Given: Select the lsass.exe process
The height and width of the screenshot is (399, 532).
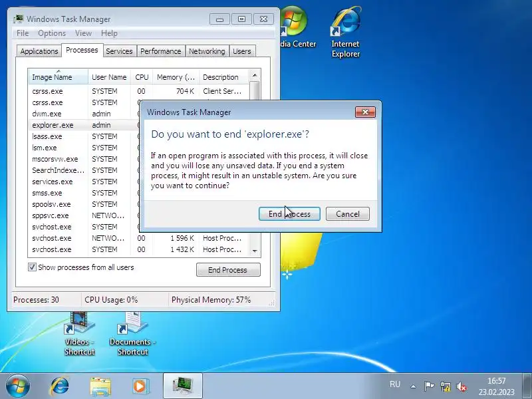Looking at the screenshot, I should (x=84, y=136).
